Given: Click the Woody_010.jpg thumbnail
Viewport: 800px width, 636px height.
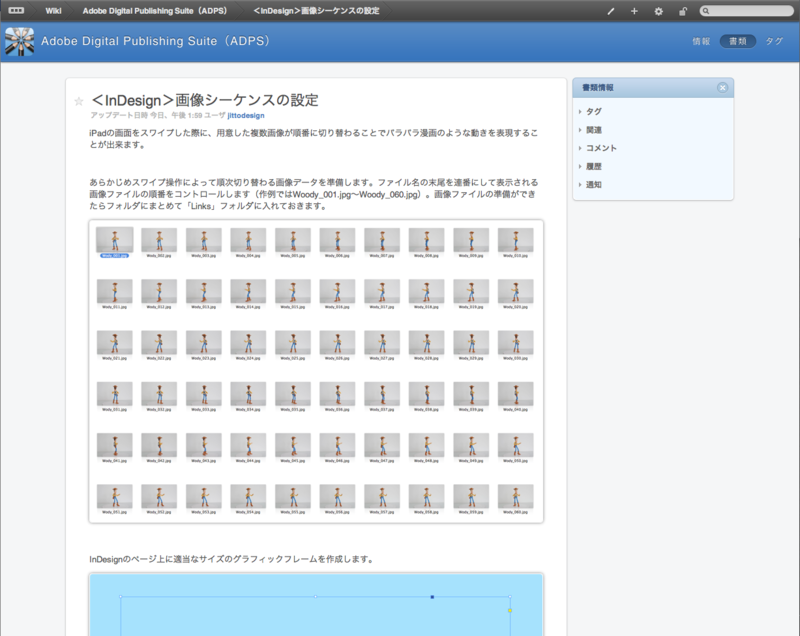Looking at the screenshot, I should tap(516, 240).
